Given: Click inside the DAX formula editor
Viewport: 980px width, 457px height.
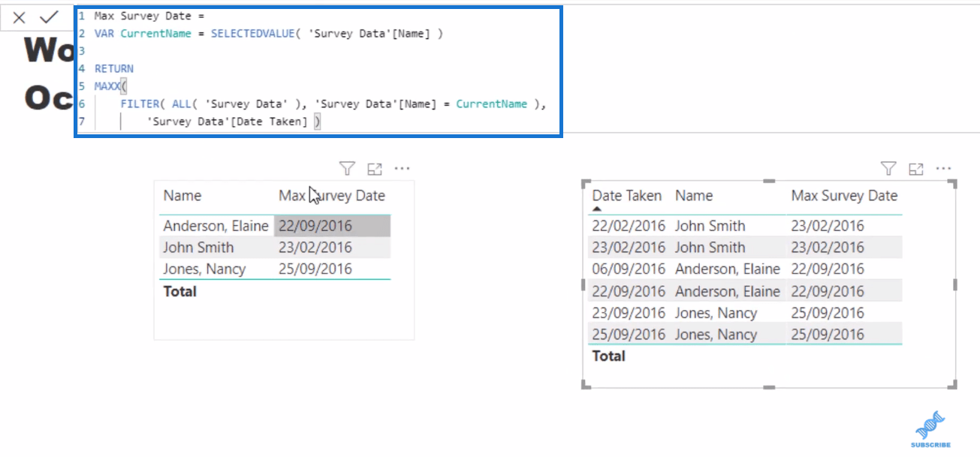Looking at the screenshot, I should [318, 72].
